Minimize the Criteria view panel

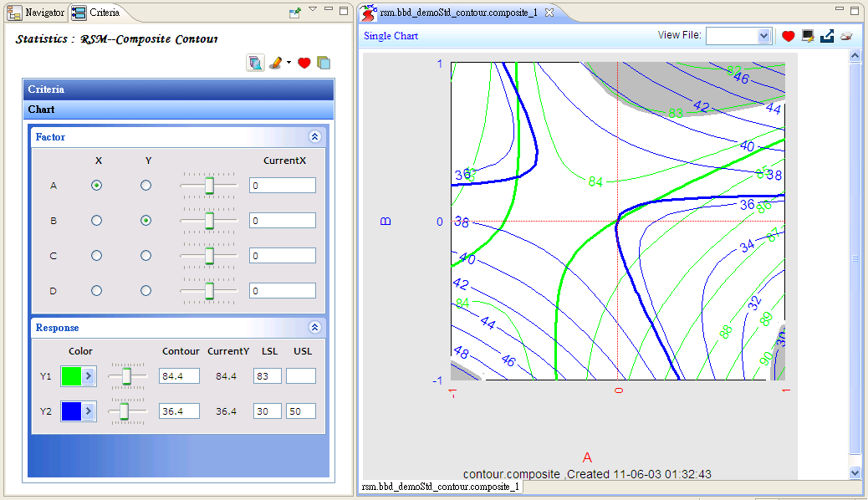[329, 9]
